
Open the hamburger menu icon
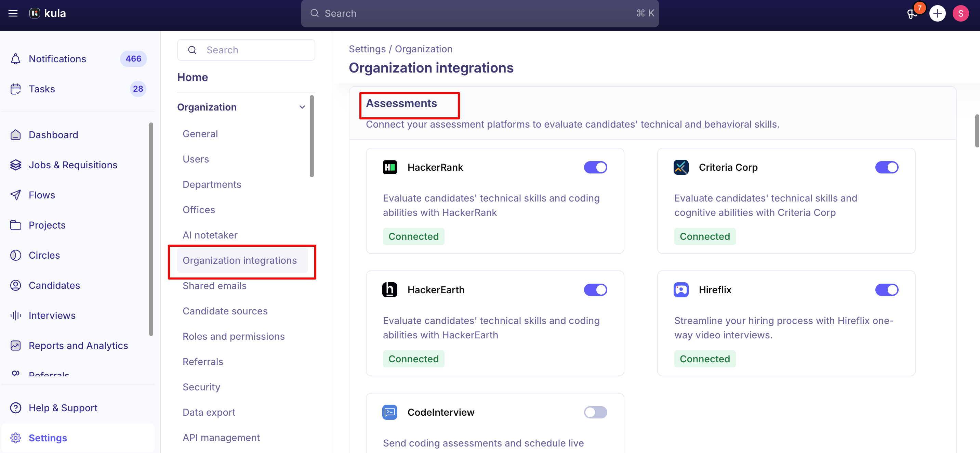pos(13,13)
